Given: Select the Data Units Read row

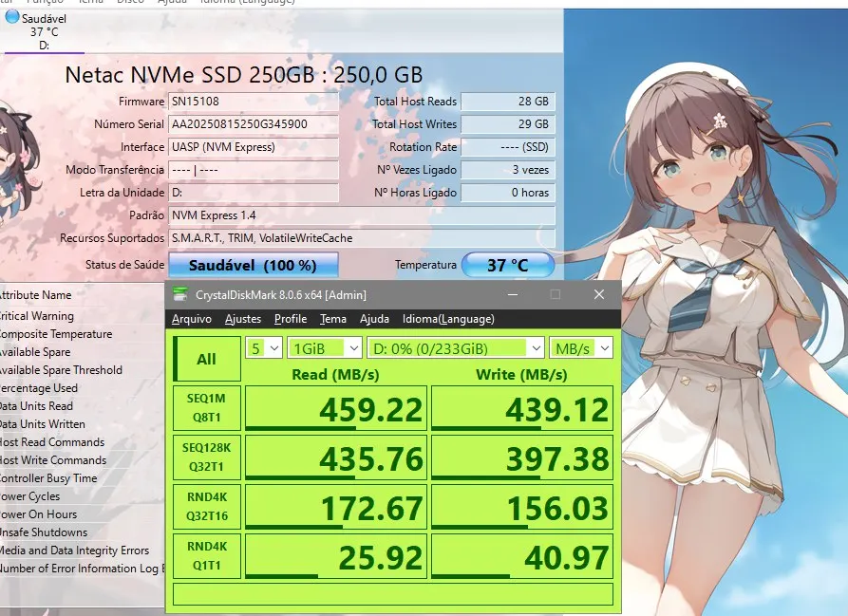Looking at the screenshot, I should (x=83, y=406).
